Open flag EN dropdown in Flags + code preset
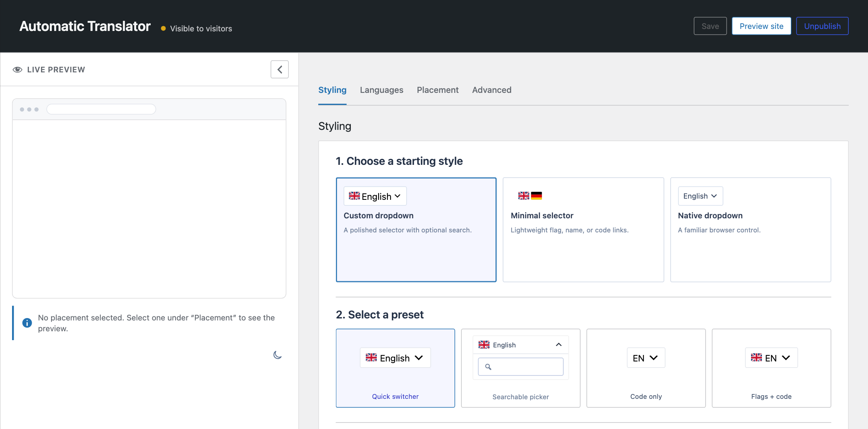Screen dimensions: 868x429 [772, 358]
